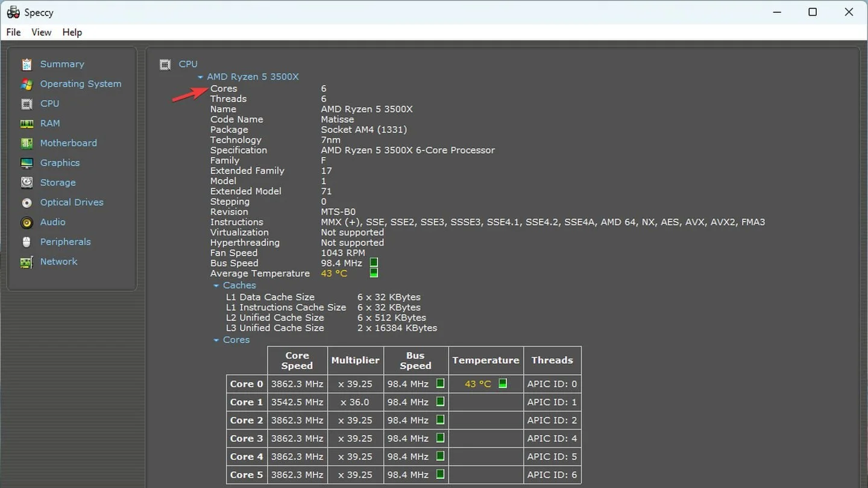Click the Core 5 bus speed graph icon
This screenshot has height=488, width=868.
coord(440,474)
